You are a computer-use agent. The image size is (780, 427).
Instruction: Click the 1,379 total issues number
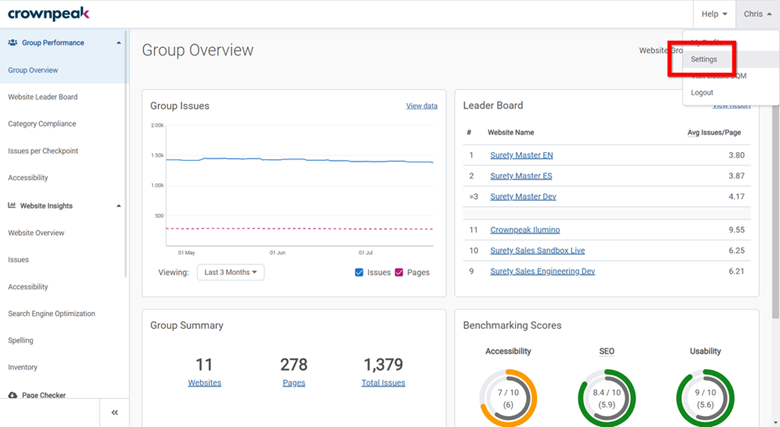click(x=383, y=365)
